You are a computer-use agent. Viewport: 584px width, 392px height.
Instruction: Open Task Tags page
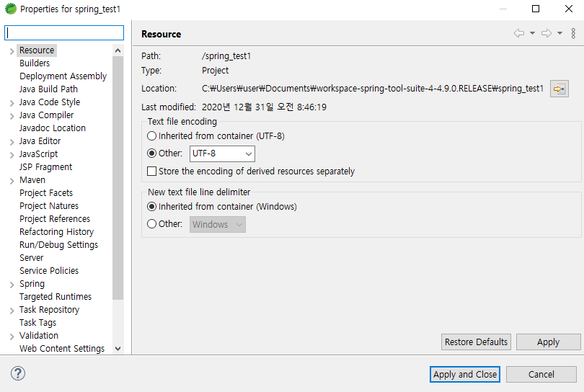coord(37,322)
